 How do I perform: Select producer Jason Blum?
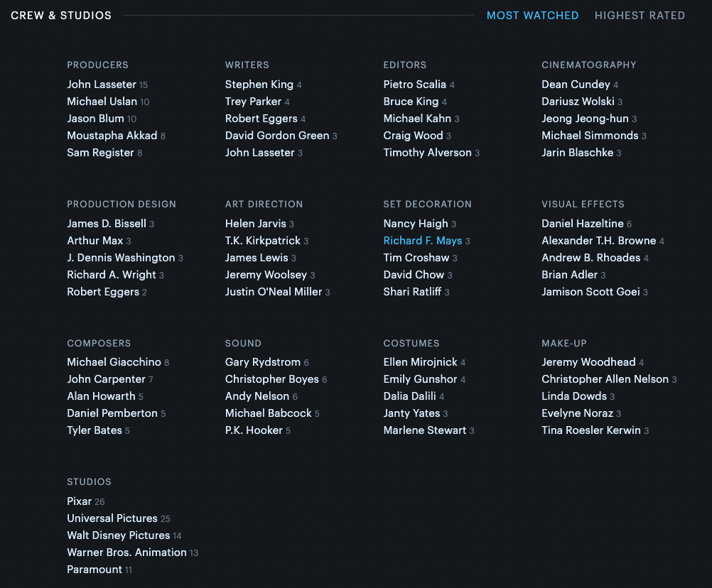pos(95,119)
